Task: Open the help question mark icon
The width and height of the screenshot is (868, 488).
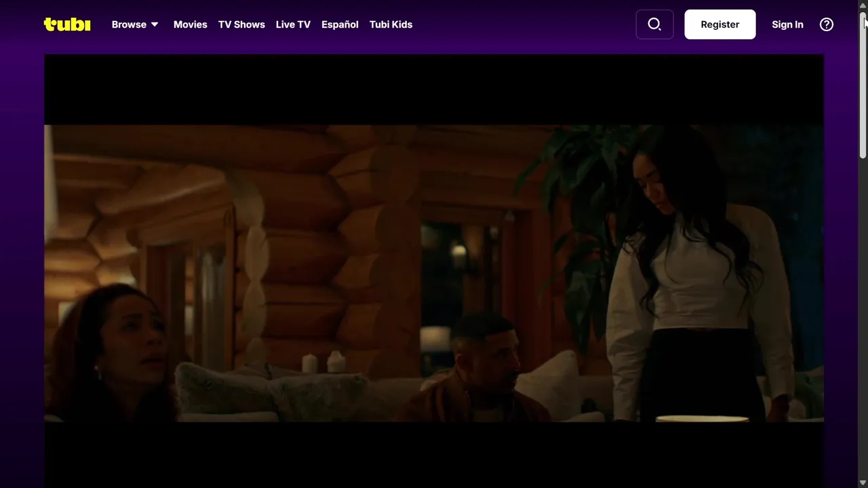Action: [x=826, y=24]
